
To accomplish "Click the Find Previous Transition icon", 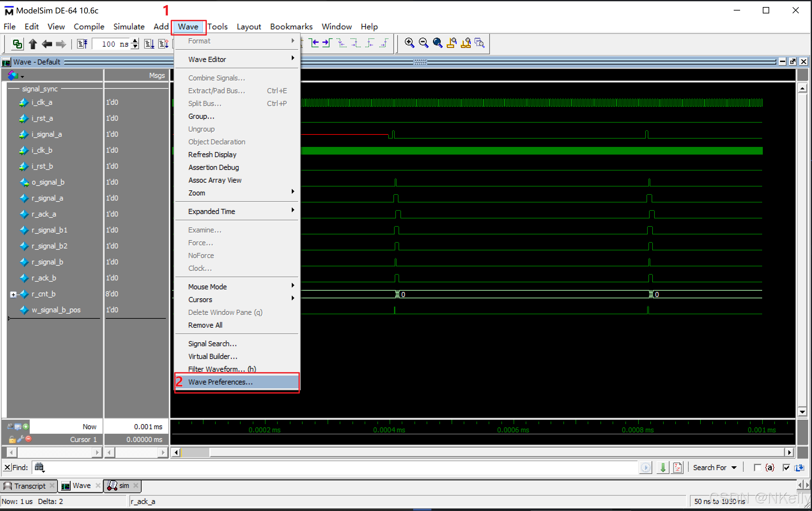I will [x=315, y=43].
